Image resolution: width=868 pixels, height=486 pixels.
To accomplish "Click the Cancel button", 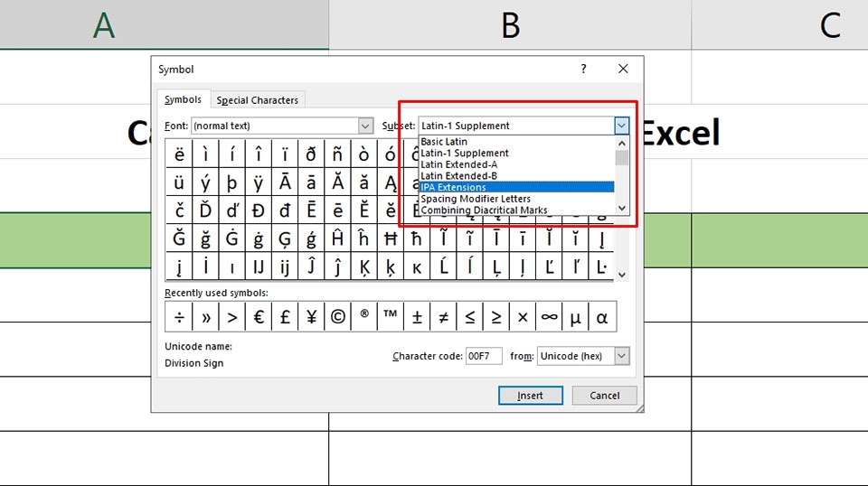I will click(x=605, y=396).
